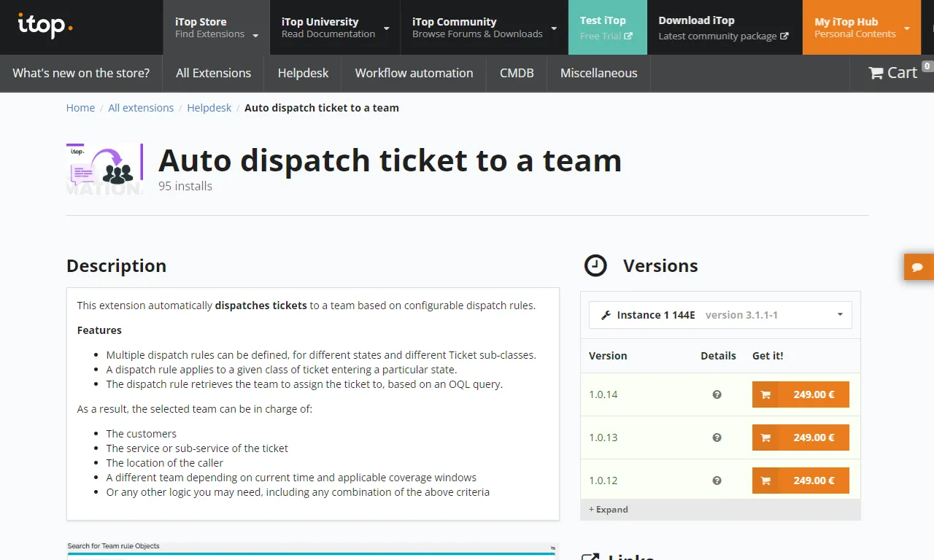
Task: Go to What's new on the store?
Action: (x=81, y=73)
